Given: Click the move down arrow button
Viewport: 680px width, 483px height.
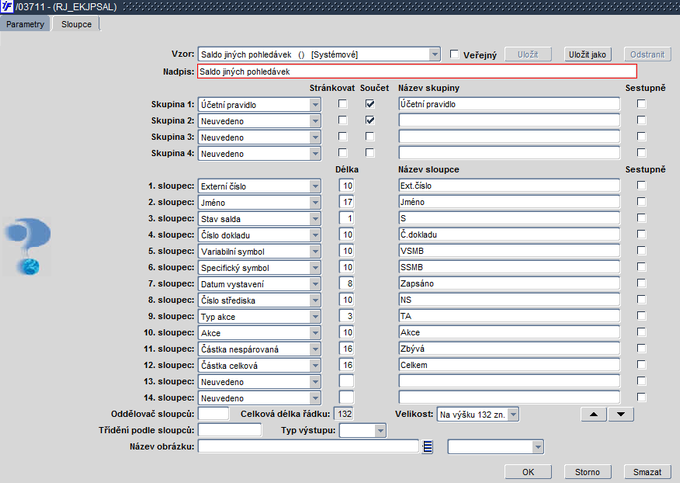Looking at the screenshot, I should (621, 414).
